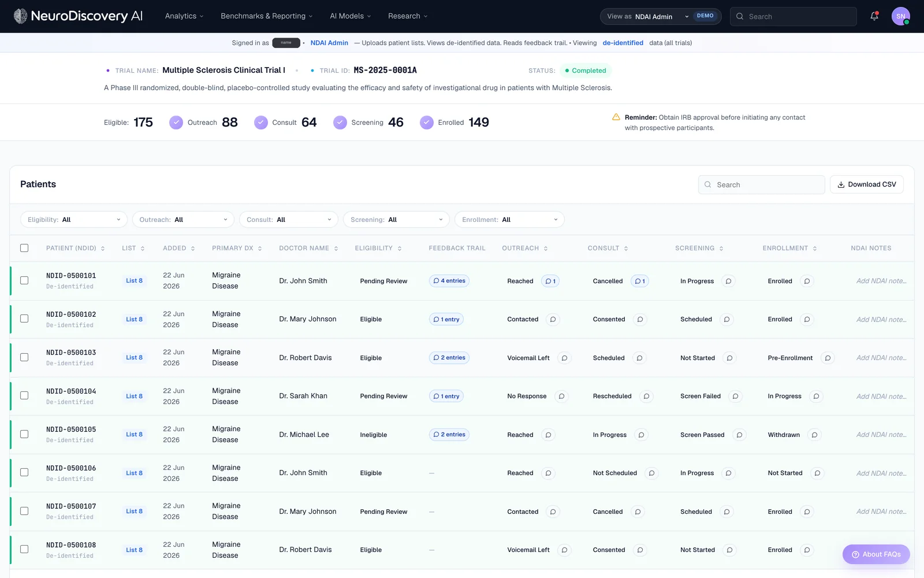Open Enrollment comment icon for NDID-0500105

point(814,435)
